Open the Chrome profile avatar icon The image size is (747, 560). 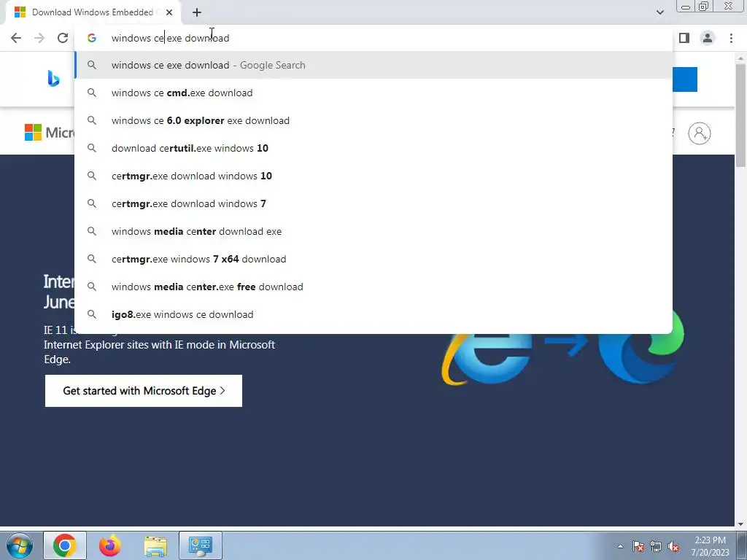coord(708,38)
